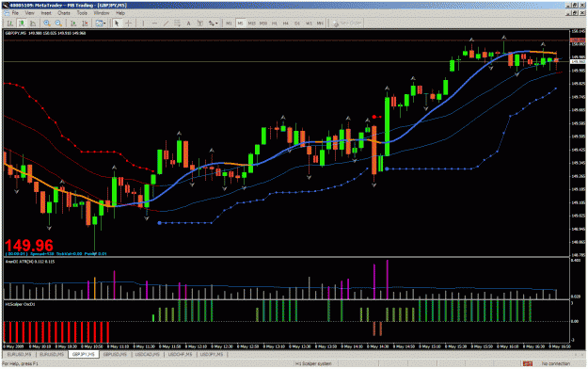Toggle chart shift from right border

coord(85,24)
